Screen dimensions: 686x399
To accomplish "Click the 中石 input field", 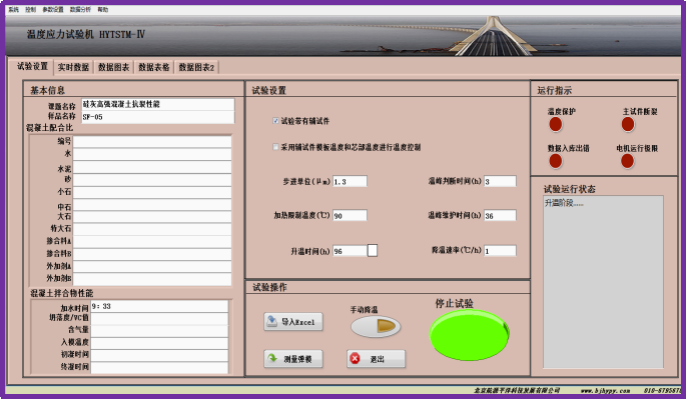I will pos(152,205).
